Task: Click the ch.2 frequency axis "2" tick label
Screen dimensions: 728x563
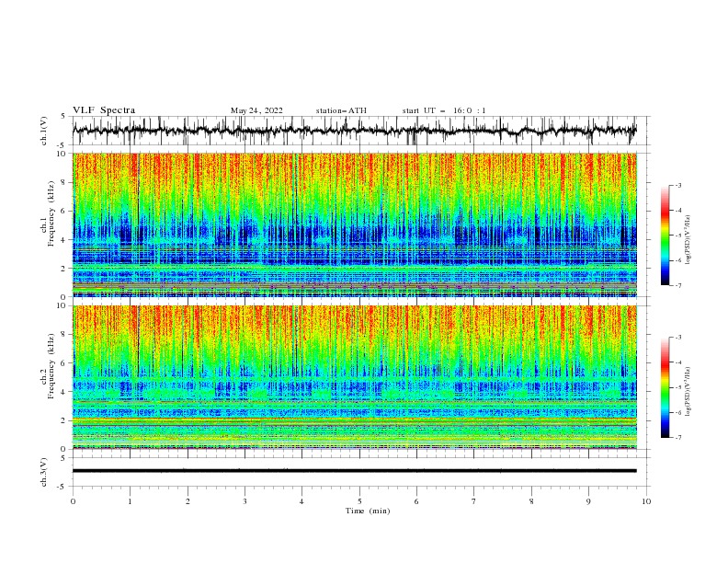Action: coord(63,420)
